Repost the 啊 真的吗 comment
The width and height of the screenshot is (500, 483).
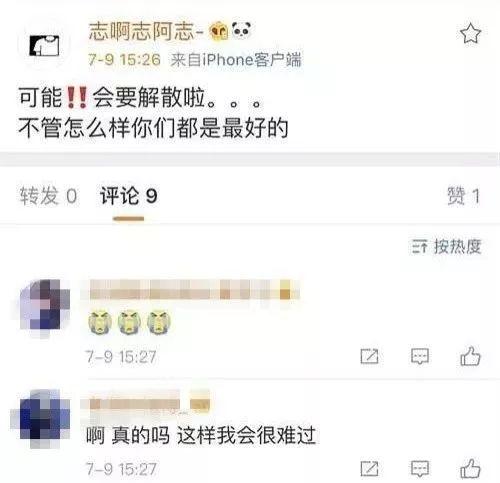click(369, 469)
